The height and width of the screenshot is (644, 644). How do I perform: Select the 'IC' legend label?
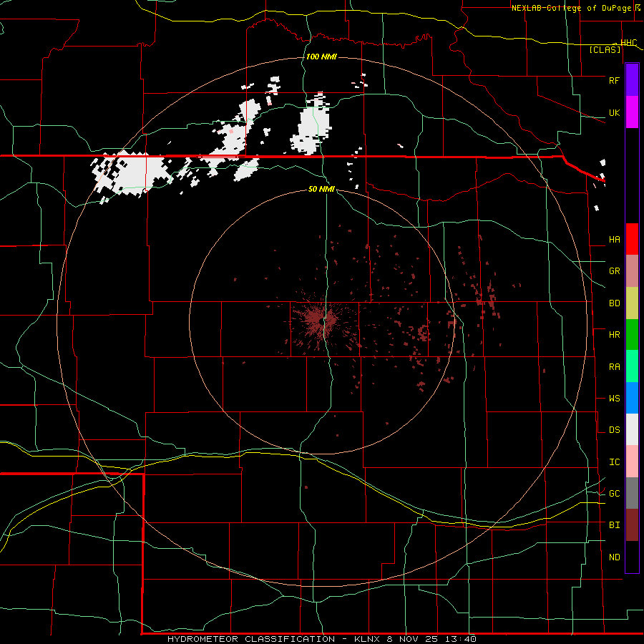(x=614, y=462)
